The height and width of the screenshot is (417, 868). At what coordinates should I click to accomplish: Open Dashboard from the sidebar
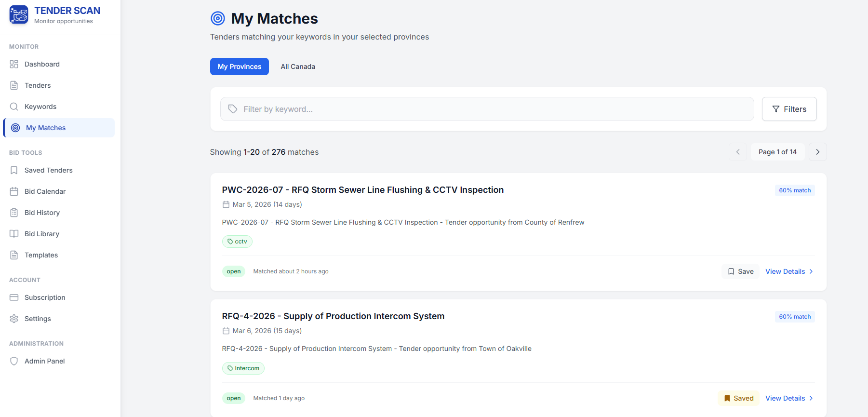42,64
